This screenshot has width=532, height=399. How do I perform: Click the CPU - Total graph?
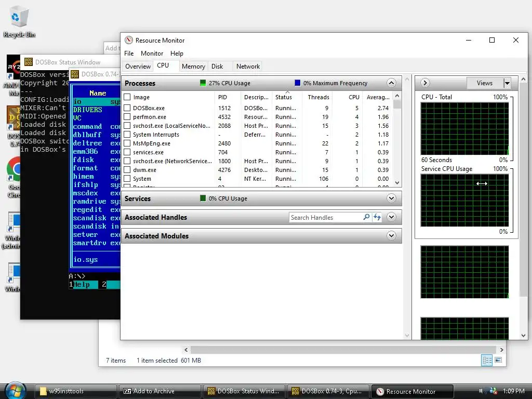464,129
